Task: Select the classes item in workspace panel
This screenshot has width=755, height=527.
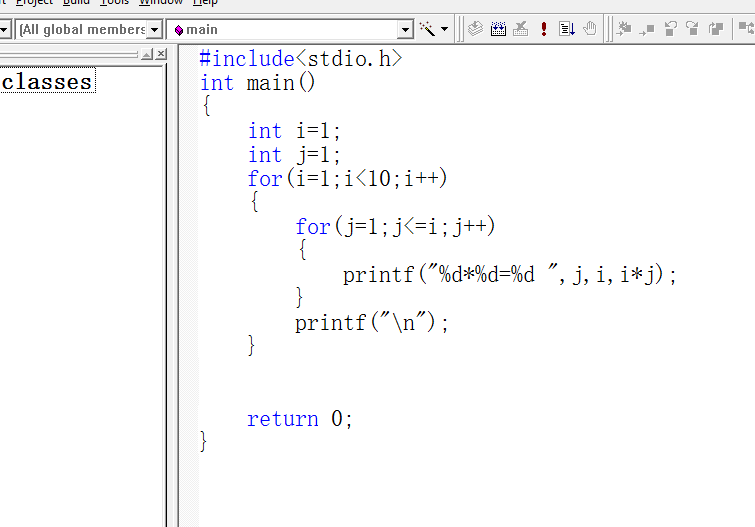Action: point(47,82)
